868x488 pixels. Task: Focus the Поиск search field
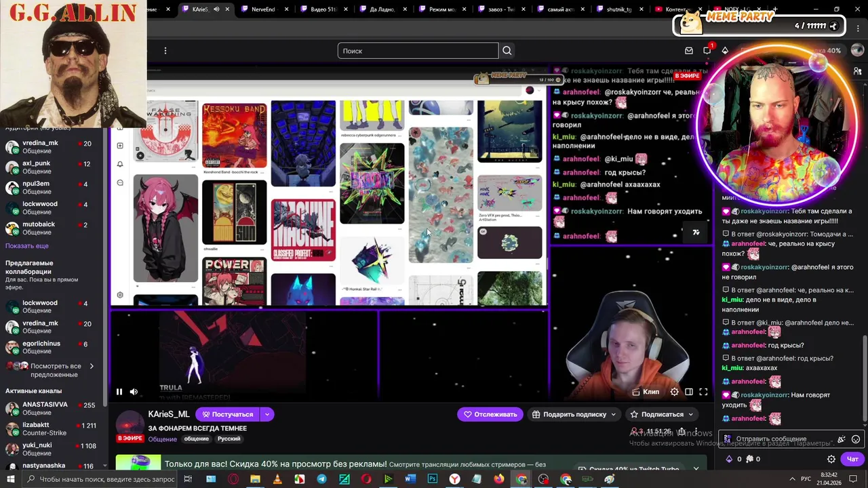coord(418,51)
